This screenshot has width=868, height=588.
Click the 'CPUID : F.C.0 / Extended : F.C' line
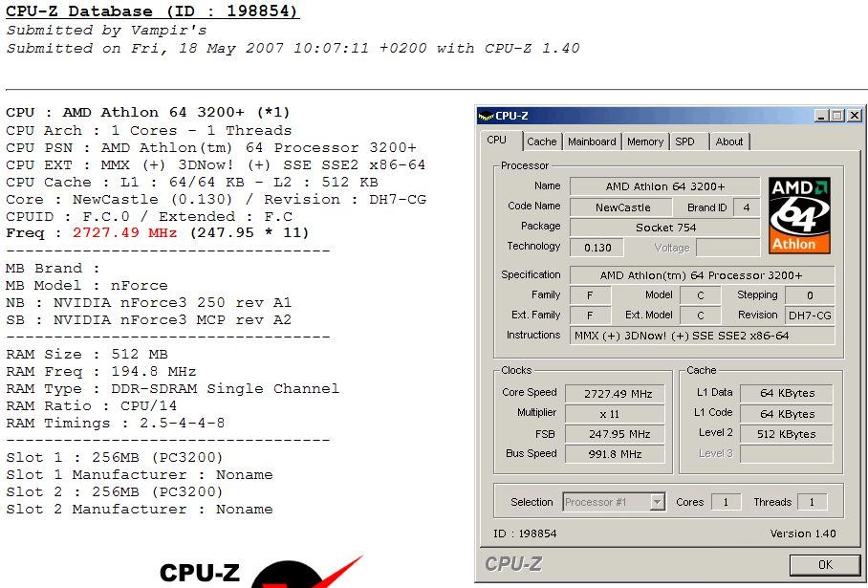pyautogui.click(x=149, y=216)
